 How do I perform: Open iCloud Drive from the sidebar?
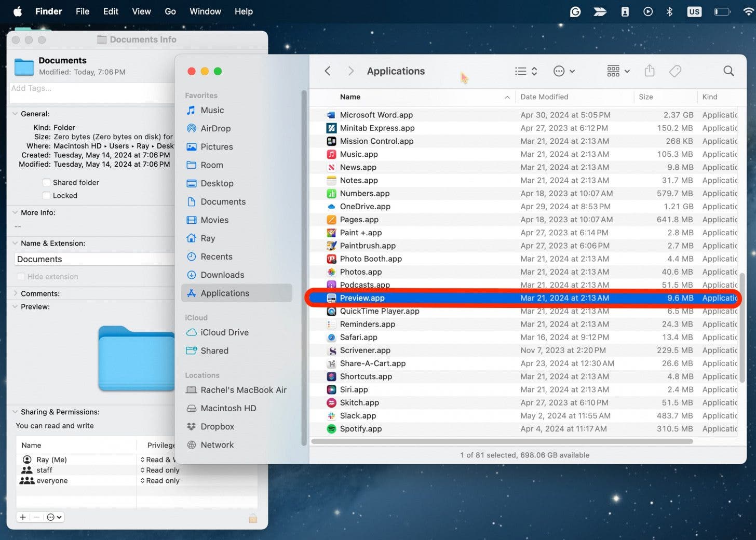(x=225, y=332)
